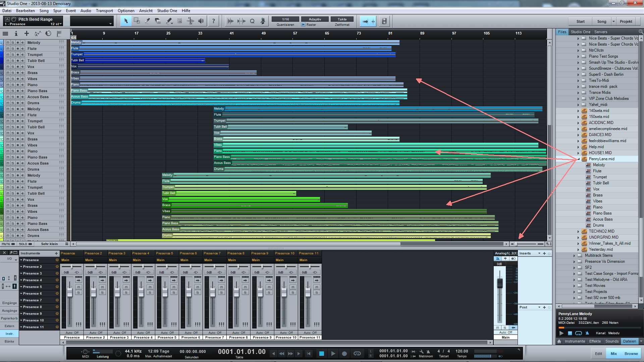This screenshot has height=362, width=644.
Task: Toggle loop mode in transport bar
Action: point(357,354)
